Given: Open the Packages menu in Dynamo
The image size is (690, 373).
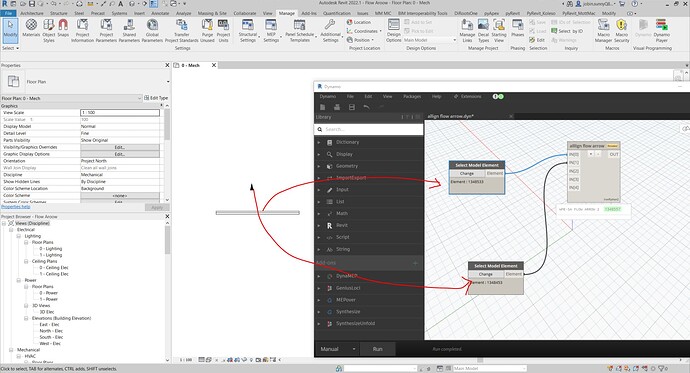Looking at the screenshot, I should pos(412,96).
